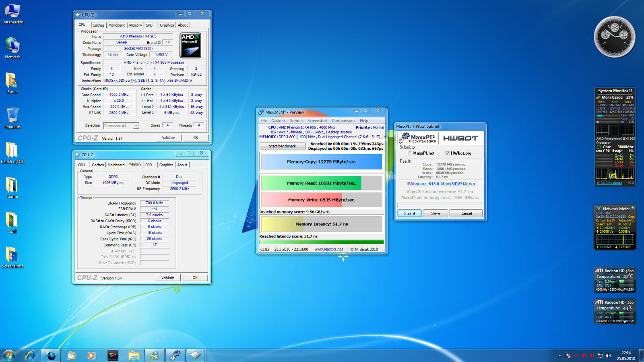Click Speed Test in Network Meter
644x362 pixels.
coord(603,224)
